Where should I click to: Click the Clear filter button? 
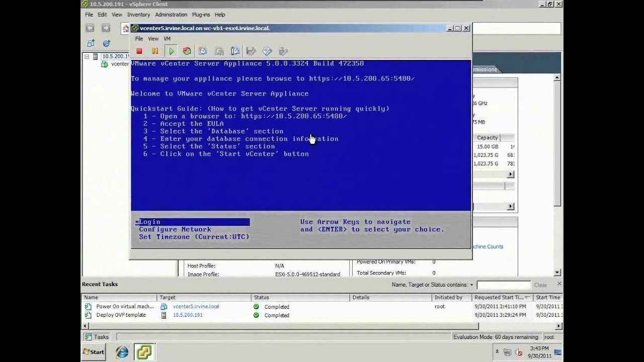tap(540, 285)
